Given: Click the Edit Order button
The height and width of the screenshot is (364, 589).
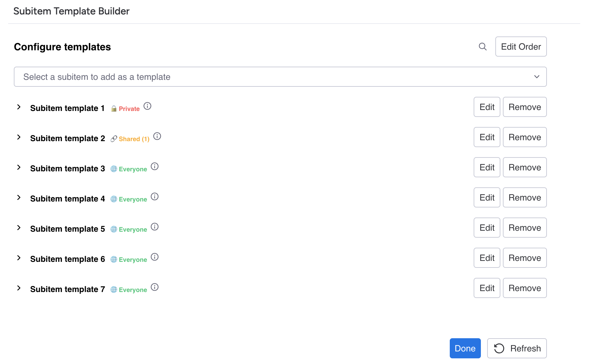Looking at the screenshot, I should pos(521,47).
